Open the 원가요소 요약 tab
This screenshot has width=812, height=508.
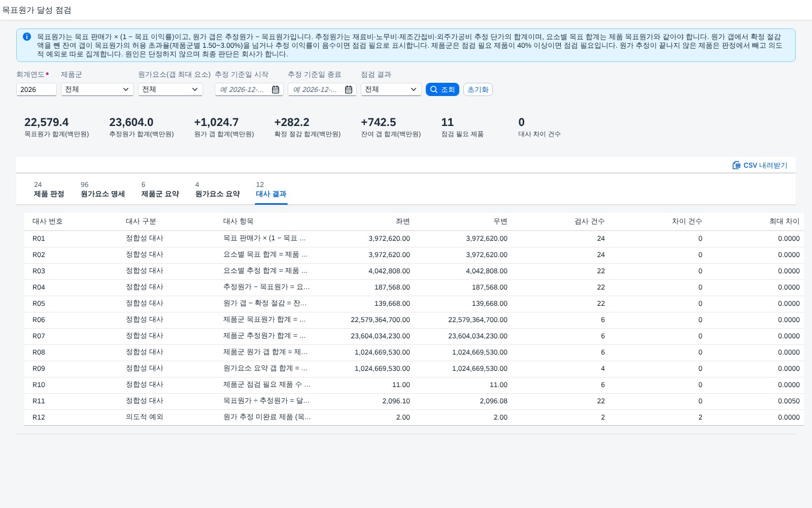pyautogui.click(x=218, y=189)
